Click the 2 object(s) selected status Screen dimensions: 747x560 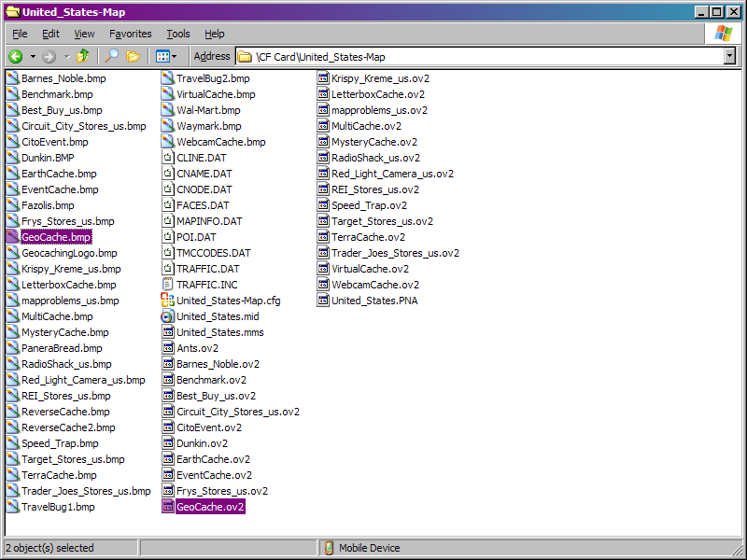point(49,548)
